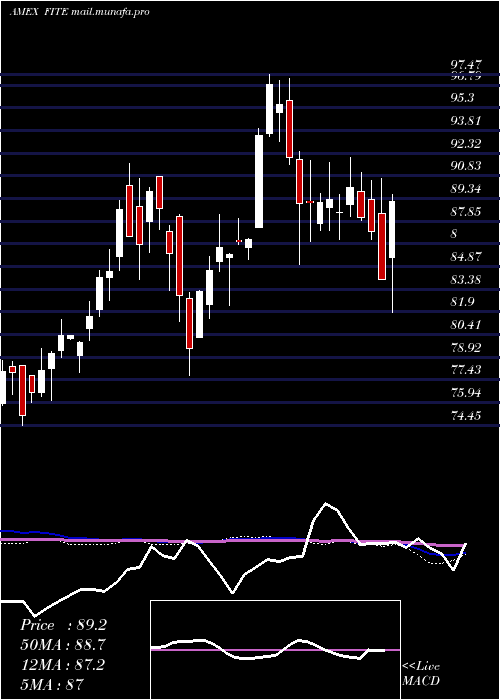Image resolution: width=500 pixels, height=700 pixels.
Task: Click the AMEX FITE mail.munafa.pro title text
Action: point(79,12)
